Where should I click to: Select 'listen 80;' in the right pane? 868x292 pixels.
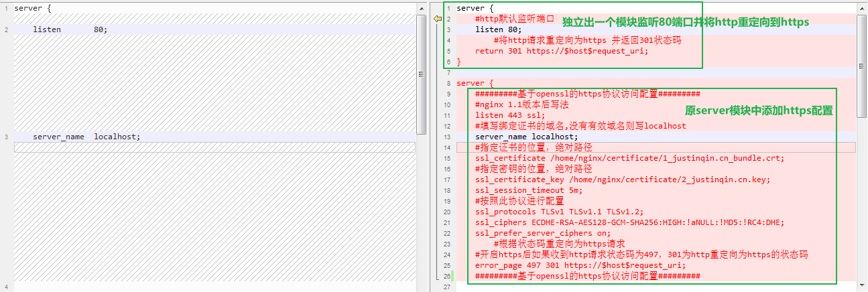[498, 29]
